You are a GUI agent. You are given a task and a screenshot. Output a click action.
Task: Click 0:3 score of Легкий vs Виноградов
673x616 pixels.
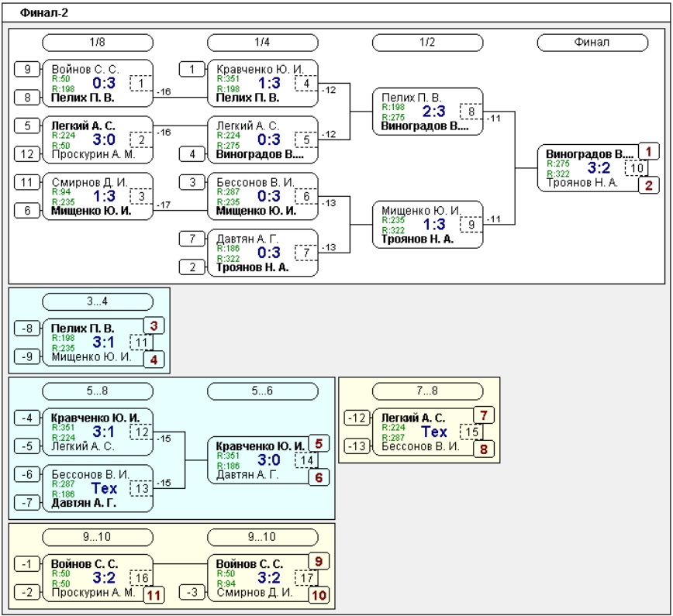[x=269, y=139]
